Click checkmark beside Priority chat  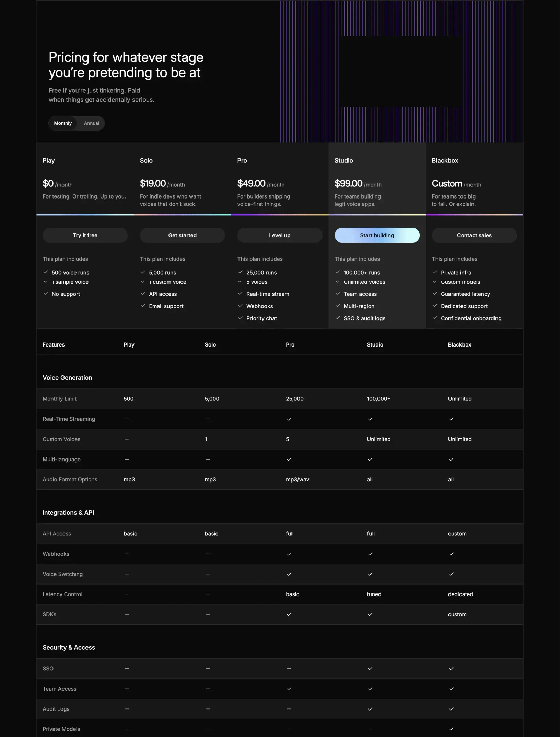click(240, 318)
